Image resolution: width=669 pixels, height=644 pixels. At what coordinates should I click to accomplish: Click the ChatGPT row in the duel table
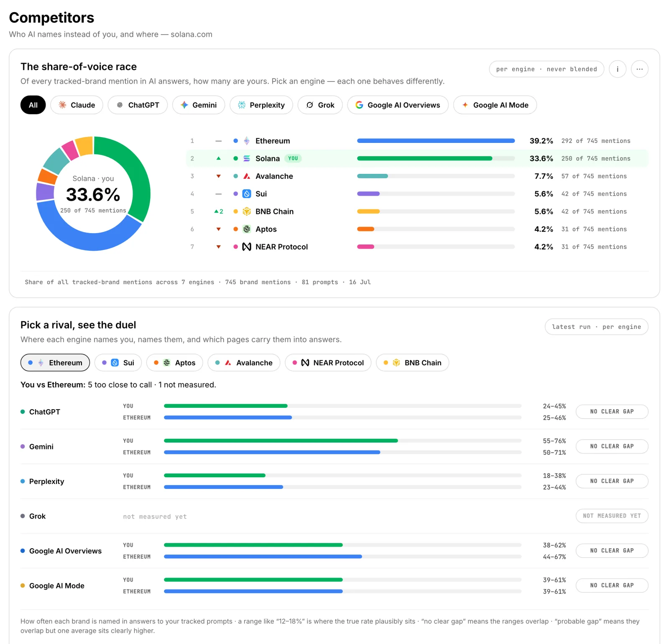coord(334,412)
